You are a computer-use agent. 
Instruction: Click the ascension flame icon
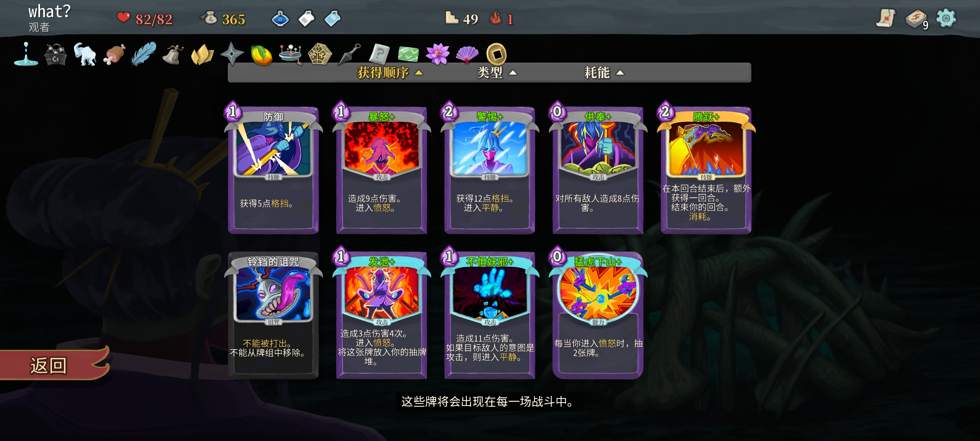tap(495, 18)
